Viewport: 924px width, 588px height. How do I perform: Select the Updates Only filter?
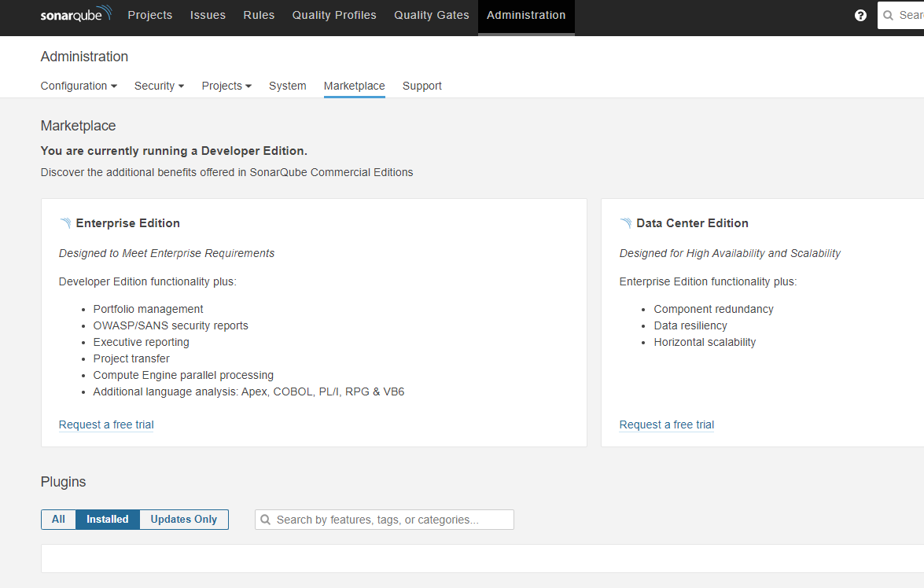pos(183,520)
